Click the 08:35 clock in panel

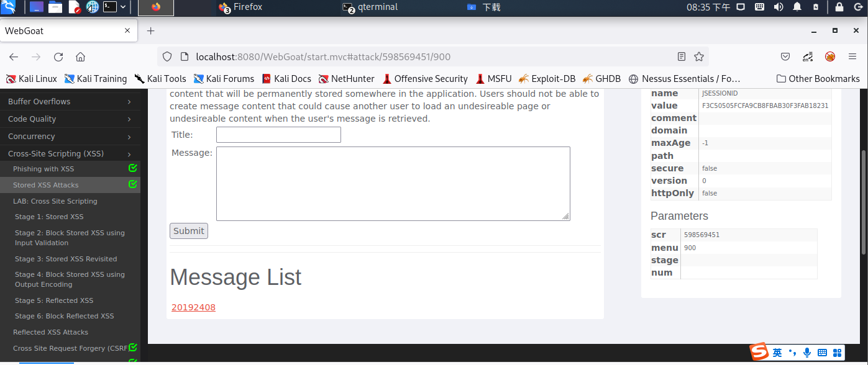click(708, 7)
